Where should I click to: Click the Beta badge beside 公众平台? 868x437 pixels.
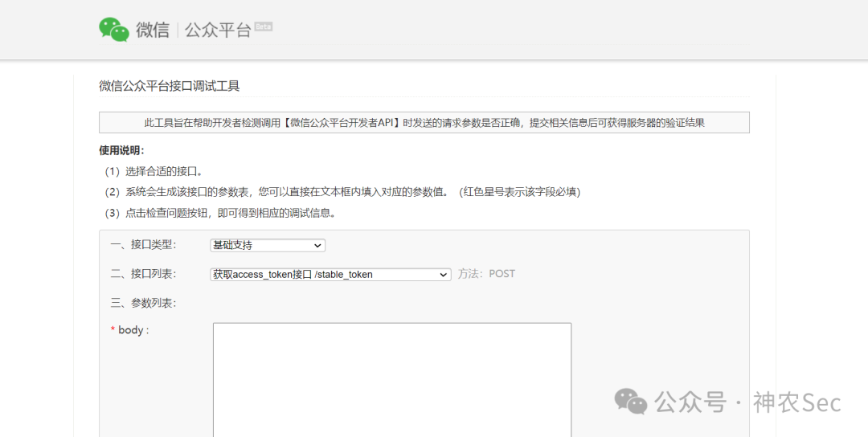point(263,26)
